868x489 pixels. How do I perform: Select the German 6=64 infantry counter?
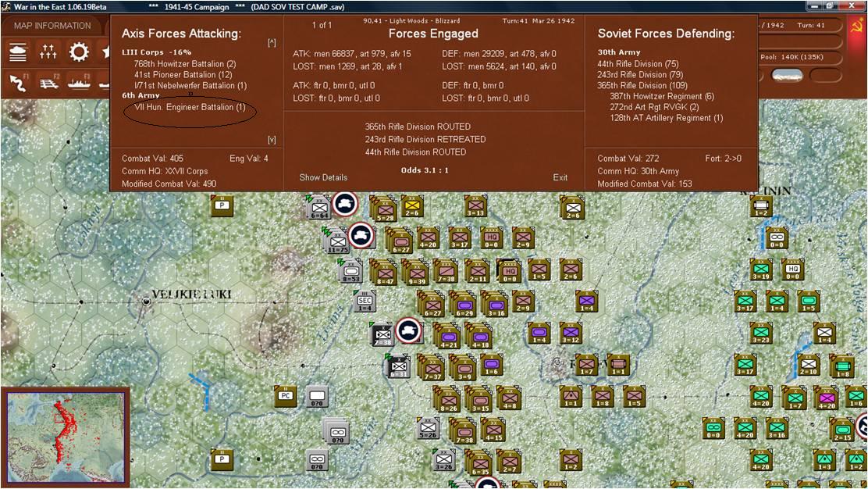(x=319, y=209)
